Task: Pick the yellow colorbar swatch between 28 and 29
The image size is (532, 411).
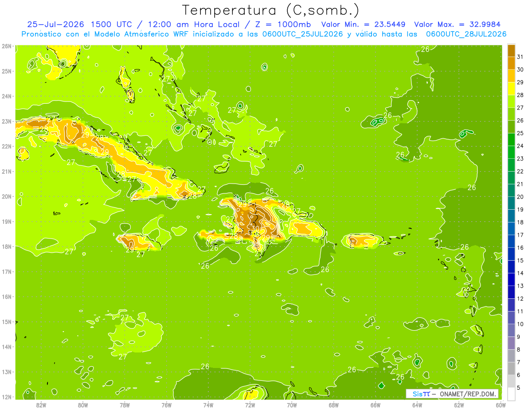Action: pos(511,89)
